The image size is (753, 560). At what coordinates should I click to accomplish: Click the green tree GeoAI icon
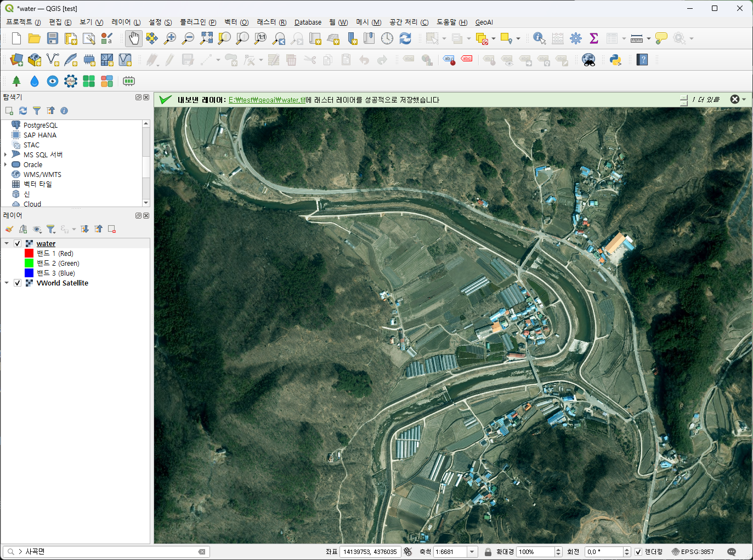coord(16,81)
